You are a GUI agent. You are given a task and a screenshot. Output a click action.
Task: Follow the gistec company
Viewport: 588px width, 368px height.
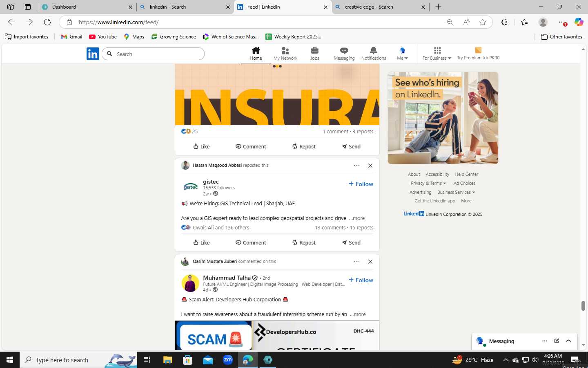coord(361,184)
